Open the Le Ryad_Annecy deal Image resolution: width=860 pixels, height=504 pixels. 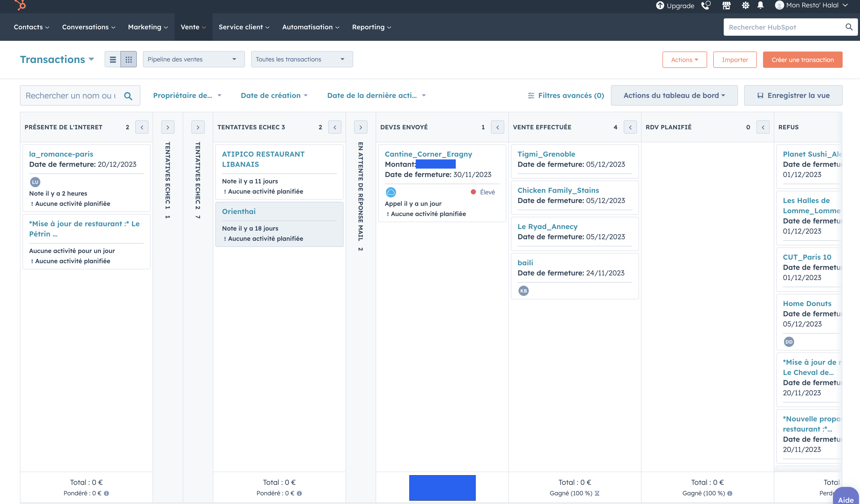(547, 226)
